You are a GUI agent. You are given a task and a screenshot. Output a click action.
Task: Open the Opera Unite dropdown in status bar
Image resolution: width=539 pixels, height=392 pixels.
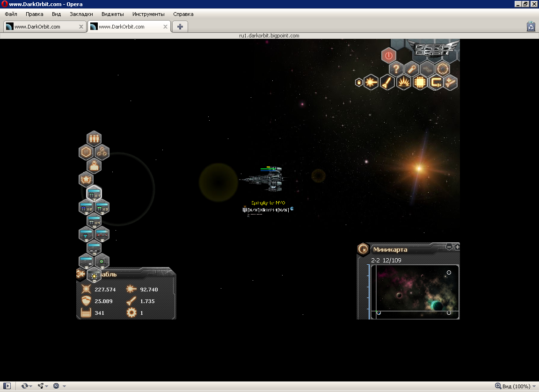point(43,386)
